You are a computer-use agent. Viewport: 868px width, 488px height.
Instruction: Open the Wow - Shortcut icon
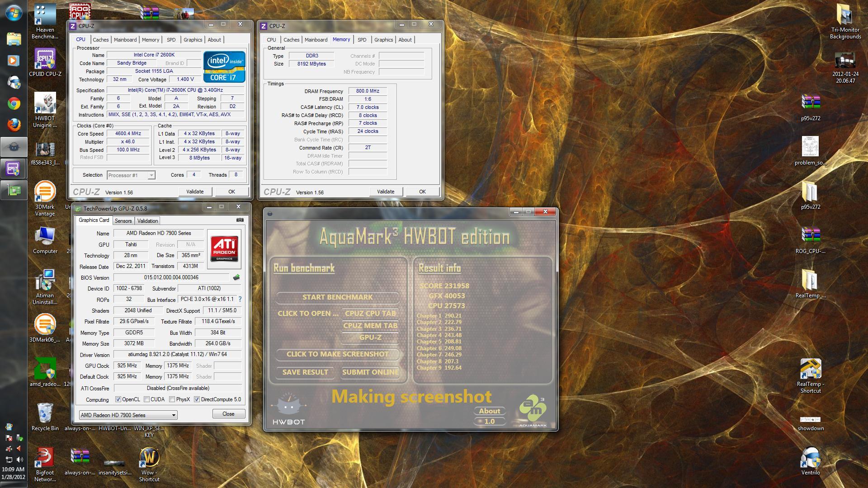click(149, 465)
